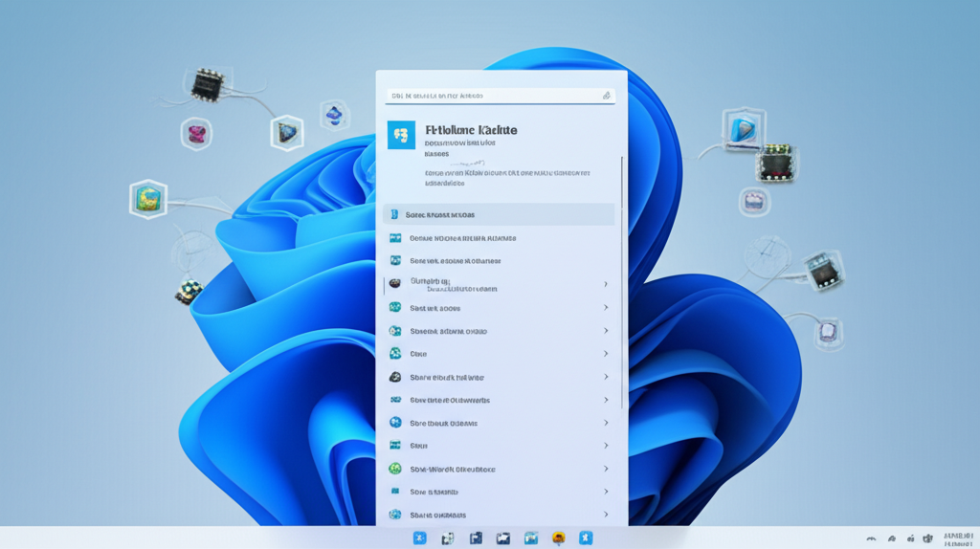Click the large blue app tile in the panel header
The width and height of the screenshot is (980, 549).
coord(401,135)
